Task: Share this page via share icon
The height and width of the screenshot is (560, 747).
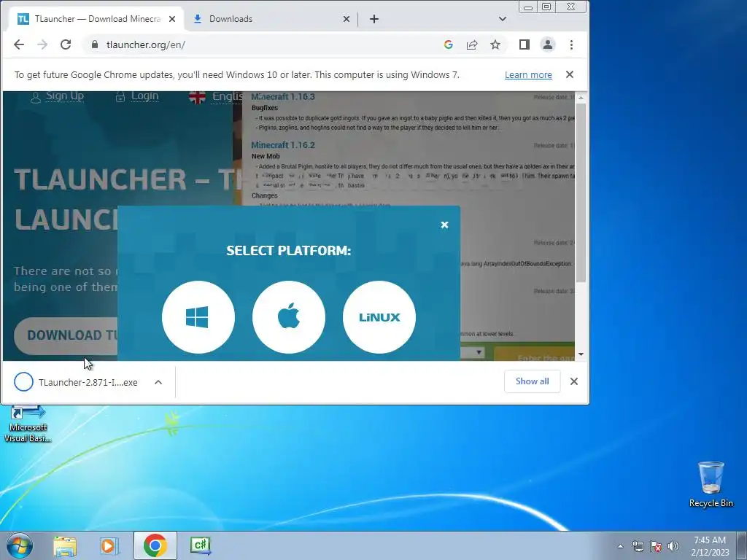Action: coord(472,44)
